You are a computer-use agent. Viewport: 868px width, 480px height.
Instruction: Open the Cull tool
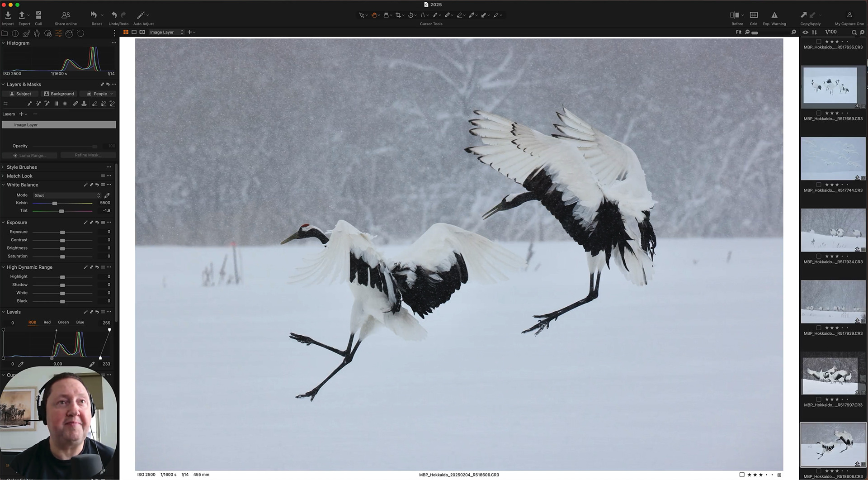[x=38, y=15]
